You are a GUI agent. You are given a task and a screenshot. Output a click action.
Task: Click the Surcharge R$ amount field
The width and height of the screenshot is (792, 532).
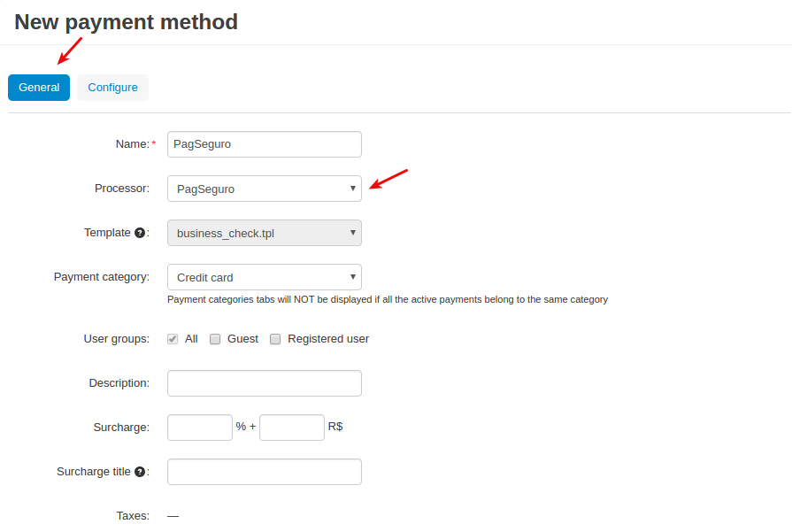pyautogui.click(x=292, y=428)
